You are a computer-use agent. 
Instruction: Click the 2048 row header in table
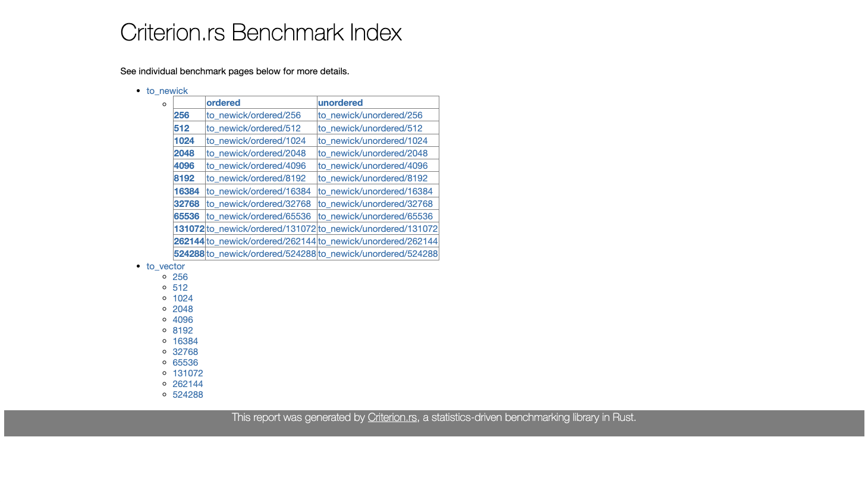click(184, 153)
